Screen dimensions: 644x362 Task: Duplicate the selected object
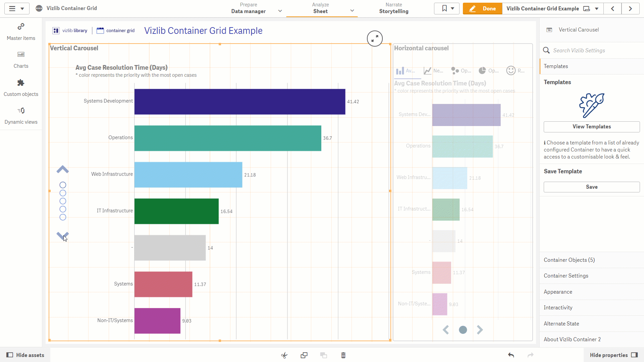point(304,355)
